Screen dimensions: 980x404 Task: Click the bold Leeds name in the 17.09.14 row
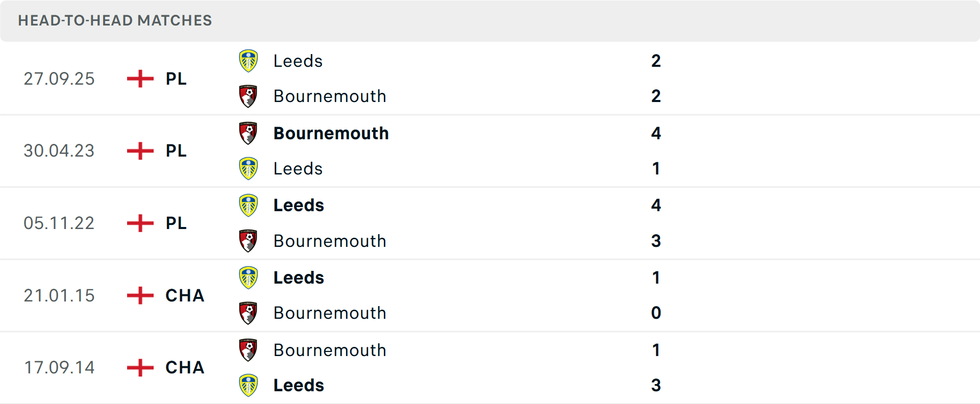[299, 385]
